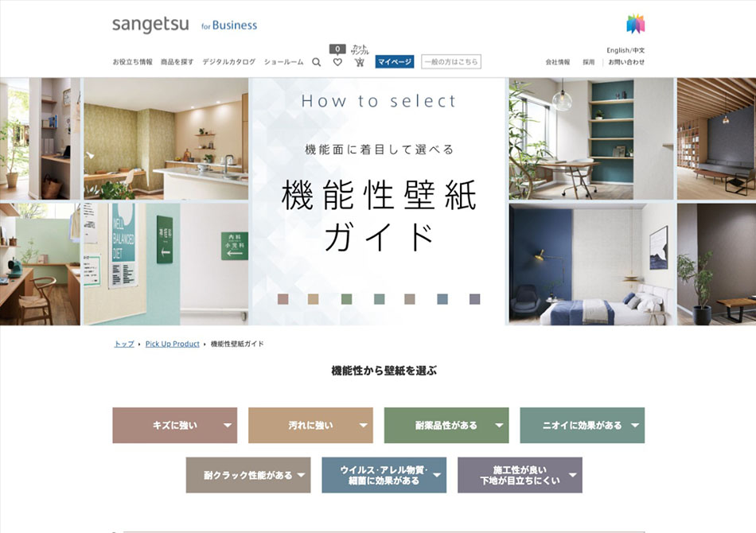Open the お問い合わせ contact link

coord(626,62)
